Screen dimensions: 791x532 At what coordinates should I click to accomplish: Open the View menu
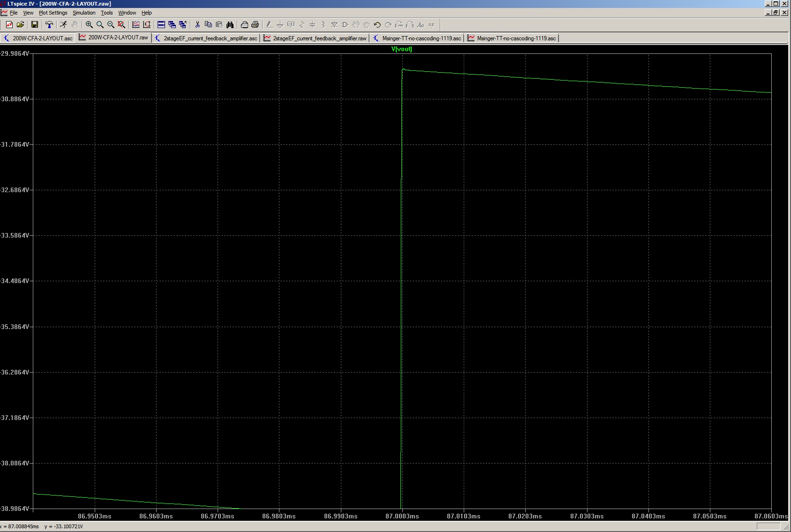[28, 13]
